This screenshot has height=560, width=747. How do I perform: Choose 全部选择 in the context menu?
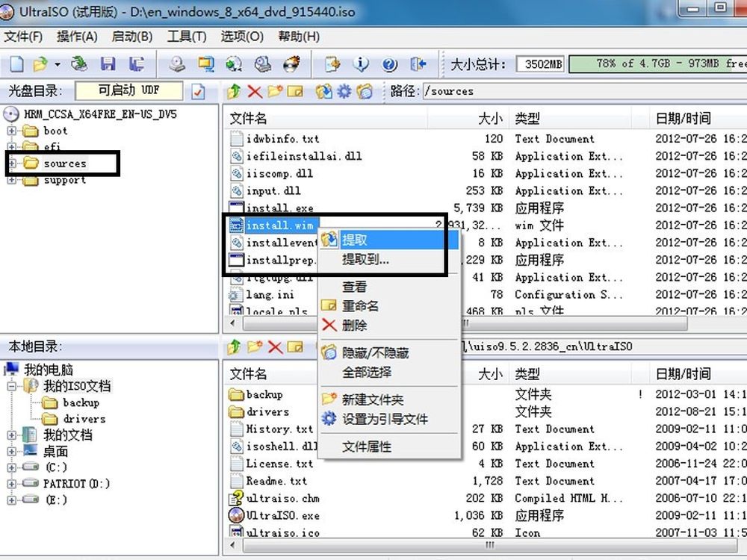pos(389,372)
